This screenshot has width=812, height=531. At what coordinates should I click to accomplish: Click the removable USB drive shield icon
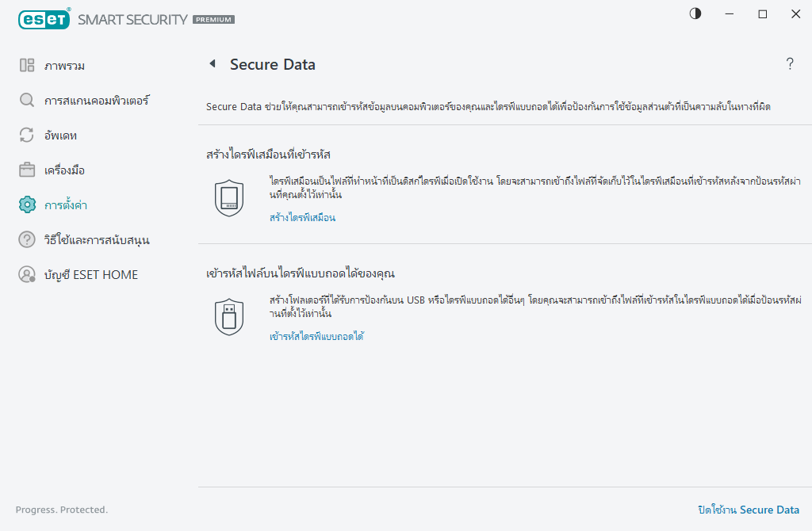[x=229, y=315]
